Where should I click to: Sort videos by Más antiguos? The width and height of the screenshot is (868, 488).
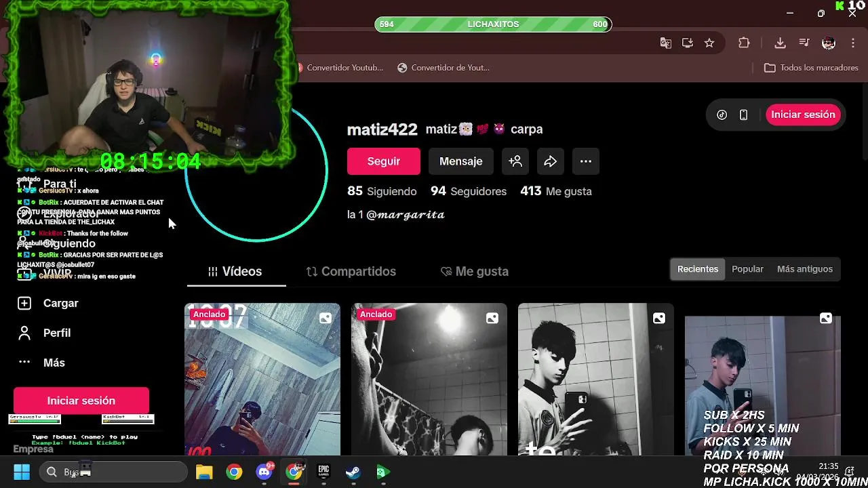pos(805,269)
